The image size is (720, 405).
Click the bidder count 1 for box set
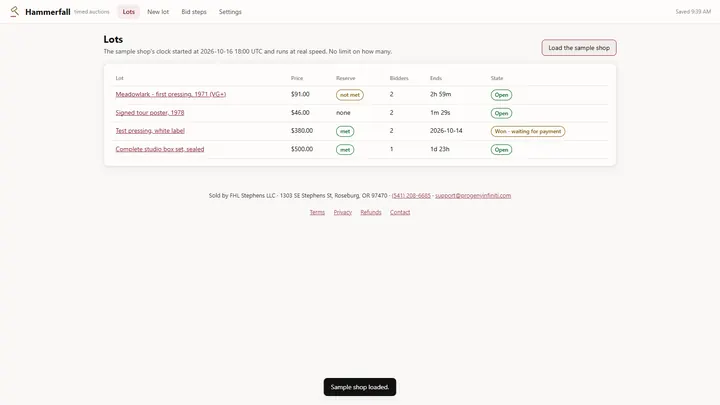392,149
